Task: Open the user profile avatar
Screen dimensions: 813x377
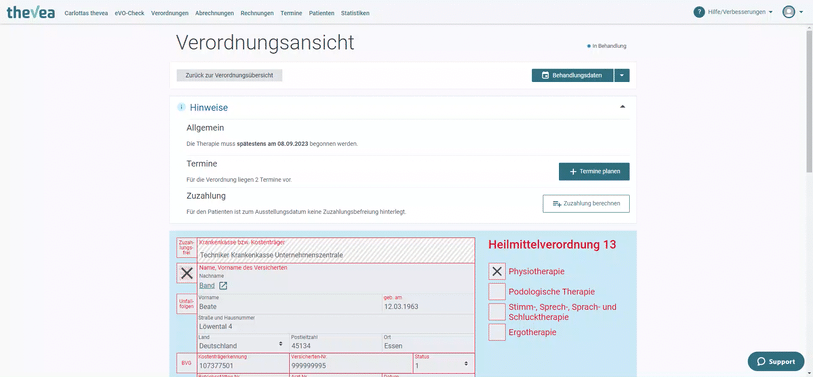Action: (789, 12)
